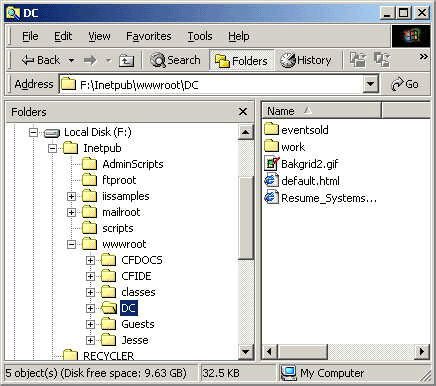
Task: Select the scripts folder
Action: point(108,228)
